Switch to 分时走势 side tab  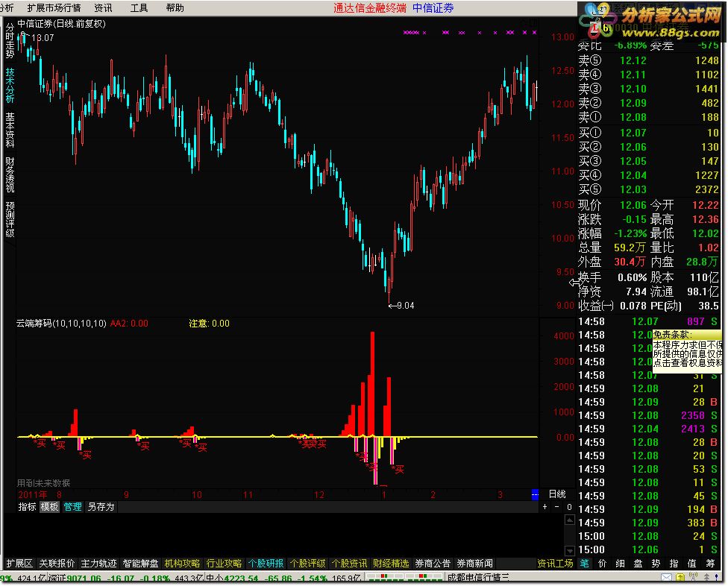point(10,41)
